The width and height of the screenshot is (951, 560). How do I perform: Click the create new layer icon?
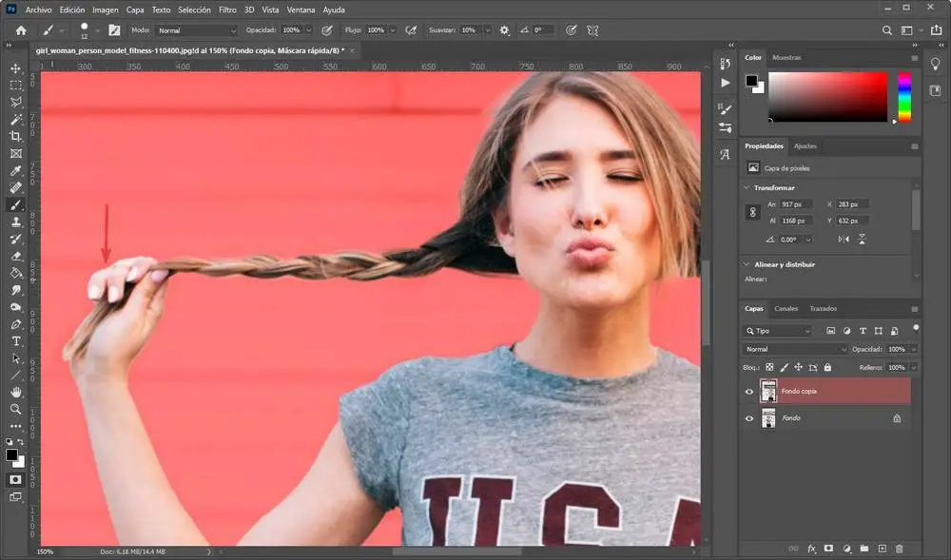pos(882,549)
